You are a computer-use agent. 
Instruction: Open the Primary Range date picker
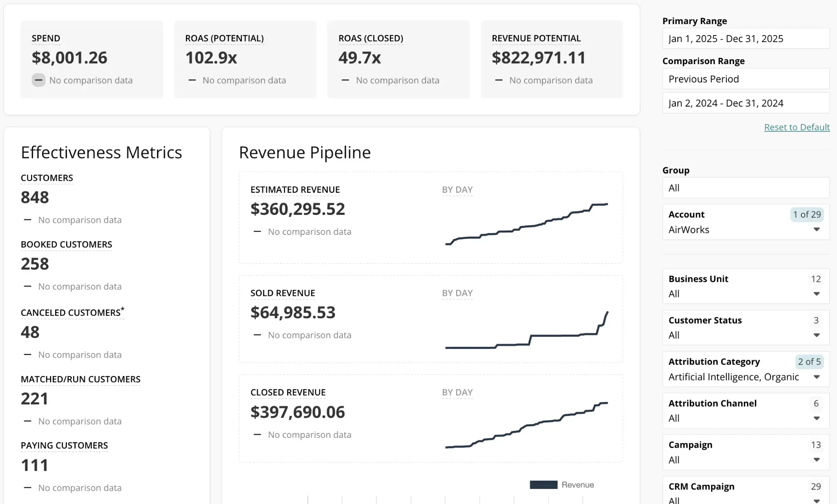pos(745,38)
